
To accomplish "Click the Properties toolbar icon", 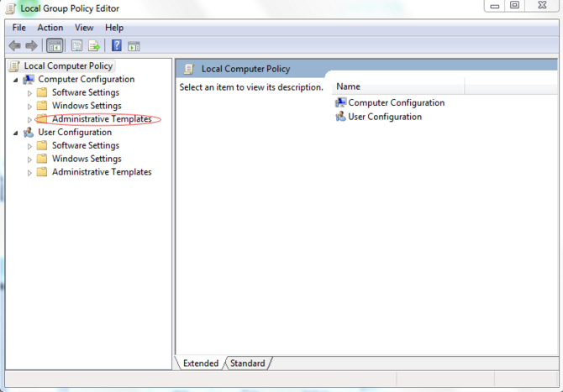I will coord(76,46).
